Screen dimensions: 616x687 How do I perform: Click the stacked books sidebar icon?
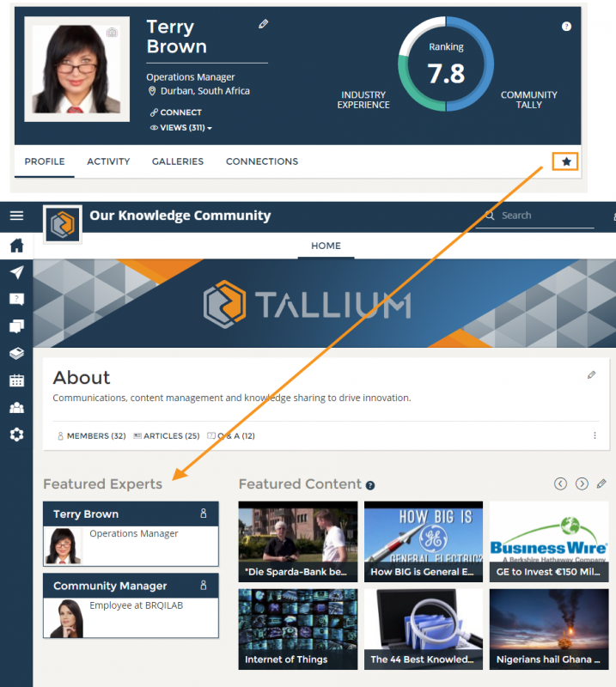(16, 353)
